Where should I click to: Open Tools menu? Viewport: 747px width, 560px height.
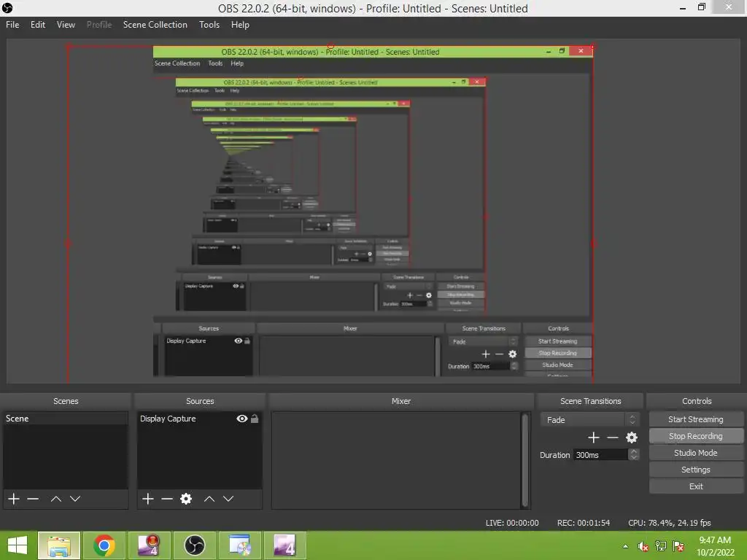[209, 25]
